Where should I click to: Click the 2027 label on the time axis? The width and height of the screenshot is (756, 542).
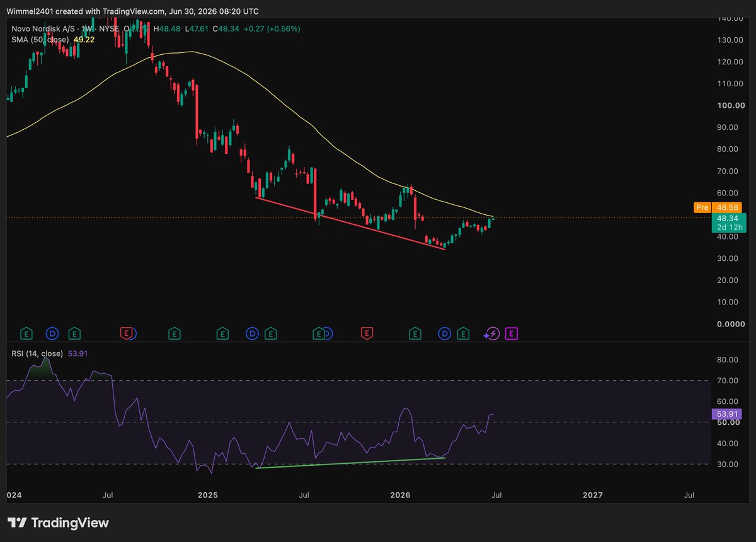point(593,495)
